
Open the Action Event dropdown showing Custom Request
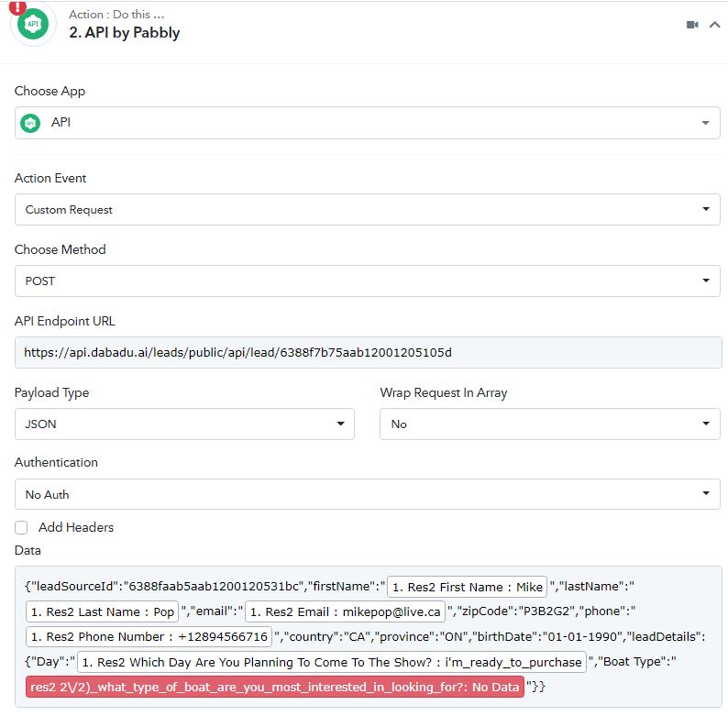click(x=368, y=209)
